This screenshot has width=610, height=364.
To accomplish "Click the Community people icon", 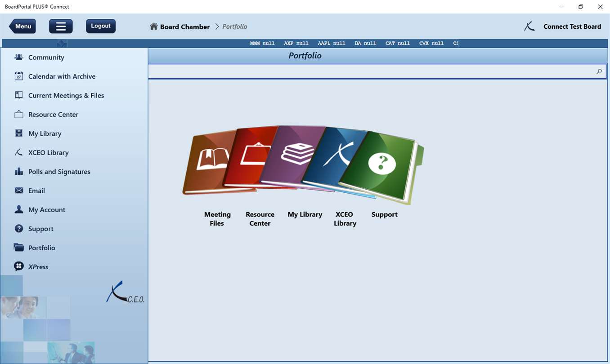I will pyautogui.click(x=19, y=57).
